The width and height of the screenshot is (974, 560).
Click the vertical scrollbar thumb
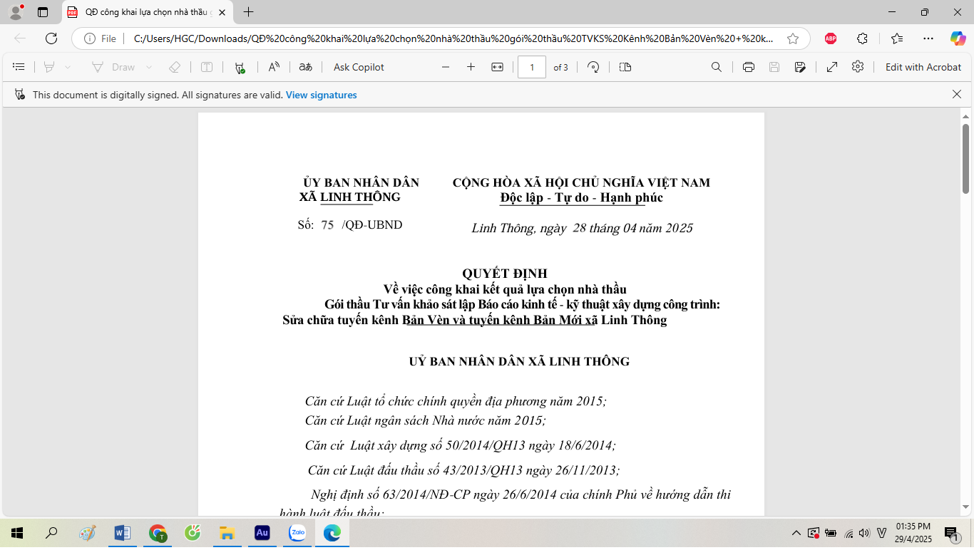pyautogui.click(x=965, y=158)
